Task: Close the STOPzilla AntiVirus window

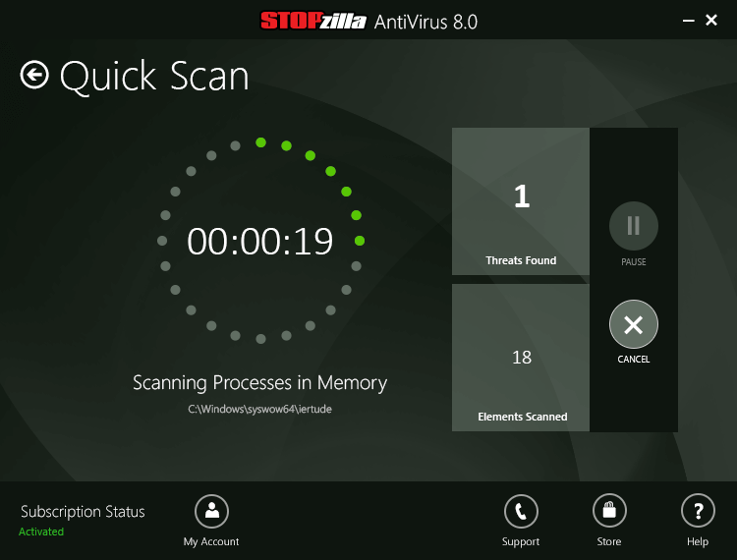Action: 711,21
